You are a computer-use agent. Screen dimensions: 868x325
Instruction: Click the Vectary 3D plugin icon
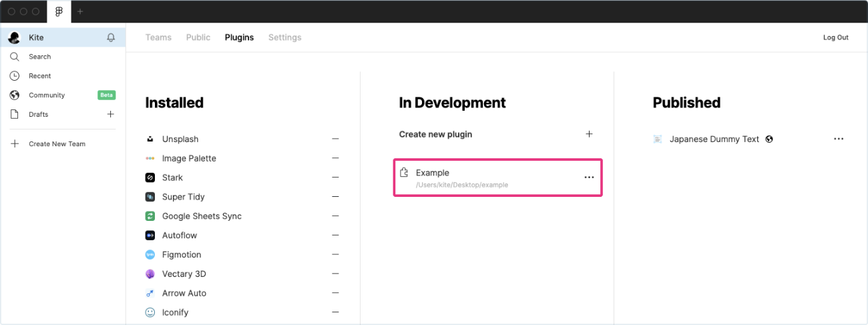tap(150, 274)
